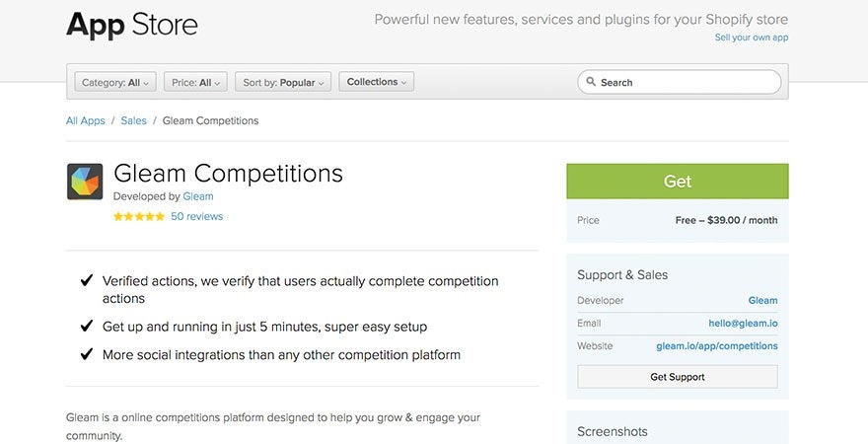
Task: Focus the Search input field
Action: pos(686,83)
